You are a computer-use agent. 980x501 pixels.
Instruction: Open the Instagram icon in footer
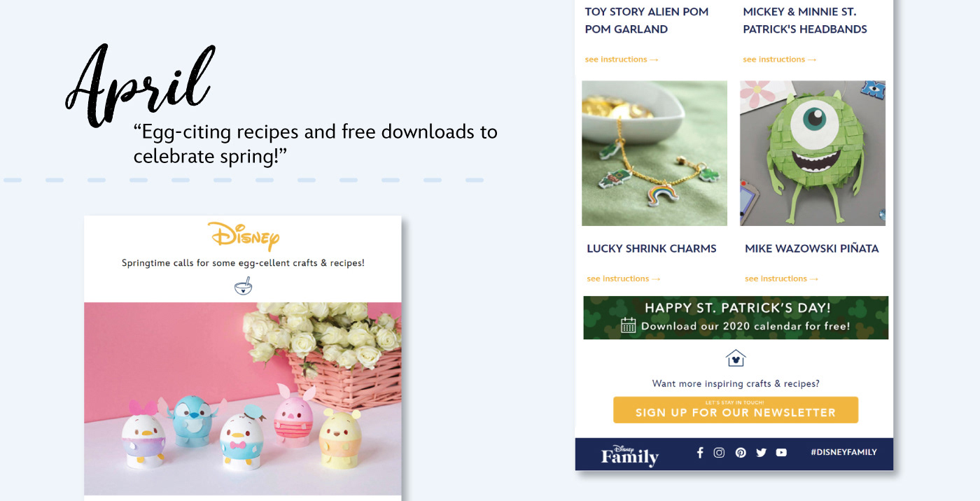click(x=719, y=453)
